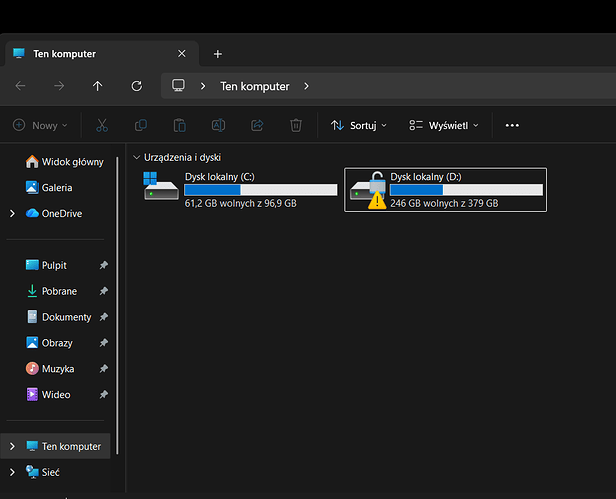Close the Ten komputer tab
Screen dimensions: 616x499
181,54
